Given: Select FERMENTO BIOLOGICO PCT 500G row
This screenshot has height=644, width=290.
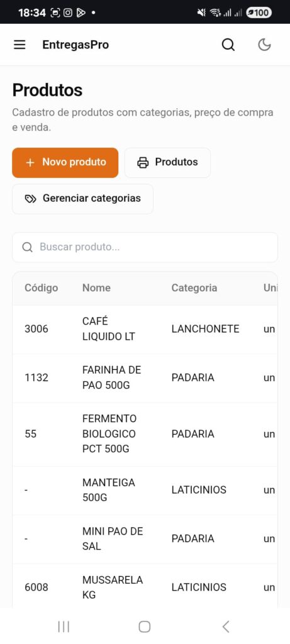Looking at the screenshot, I should (x=145, y=434).
